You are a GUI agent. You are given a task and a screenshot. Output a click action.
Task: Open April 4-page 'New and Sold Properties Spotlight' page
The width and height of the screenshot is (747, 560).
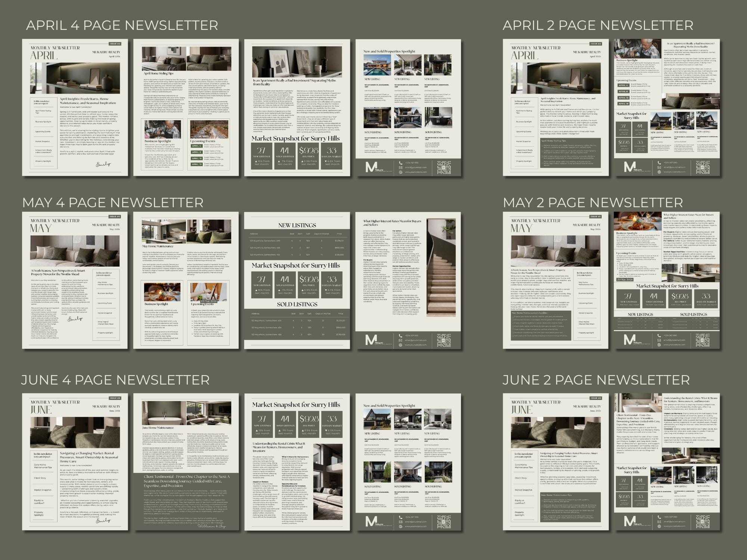(408, 108)
